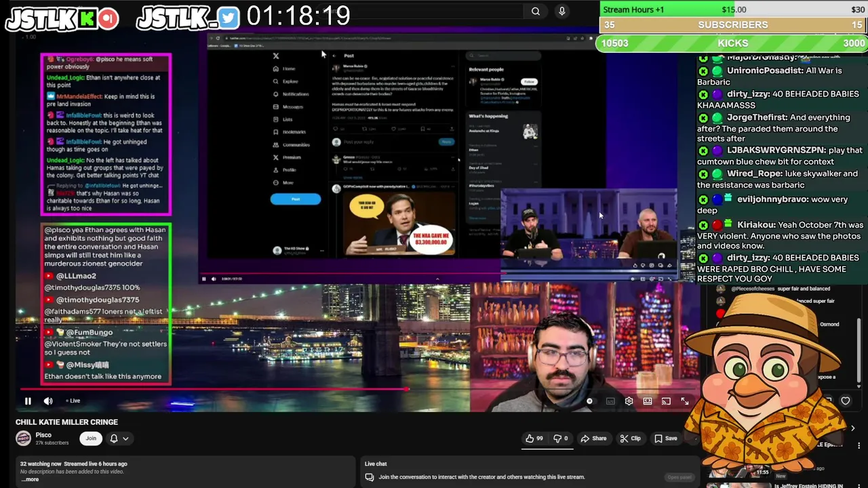
Task: Click pause in the nested video player
Action: click(x=204, y=279)
